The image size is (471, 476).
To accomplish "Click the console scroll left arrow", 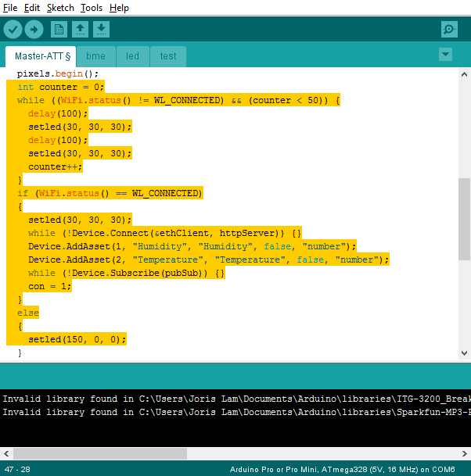I will point(6,454).
